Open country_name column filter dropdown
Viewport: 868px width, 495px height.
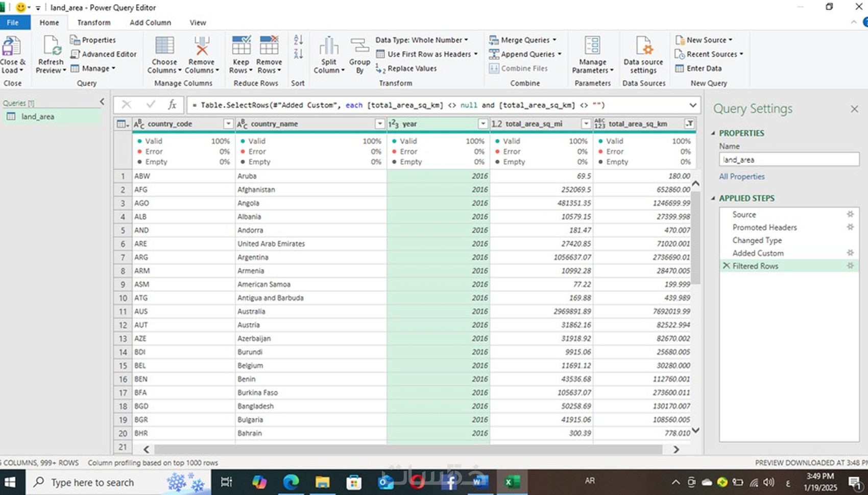[379, 124]
